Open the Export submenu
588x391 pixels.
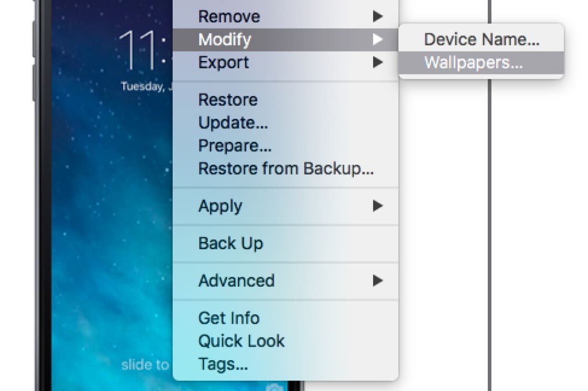[285, 62]
